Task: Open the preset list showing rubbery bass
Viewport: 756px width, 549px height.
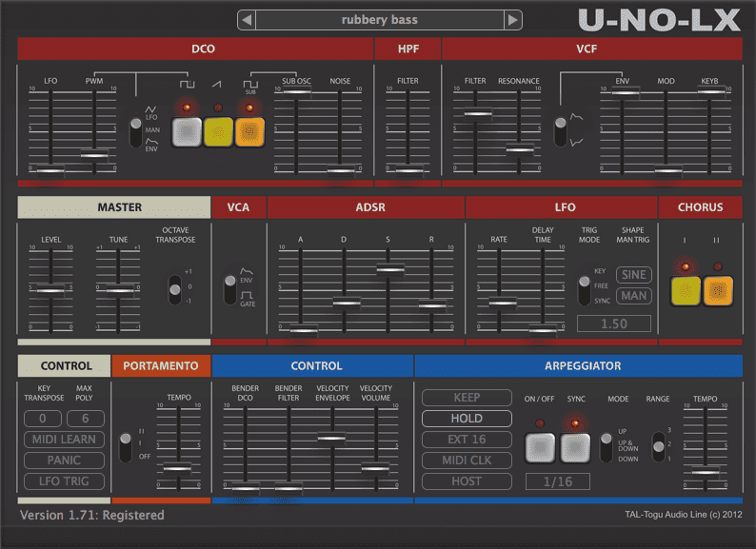Action: pyautogui.click(x=380, y=20)
